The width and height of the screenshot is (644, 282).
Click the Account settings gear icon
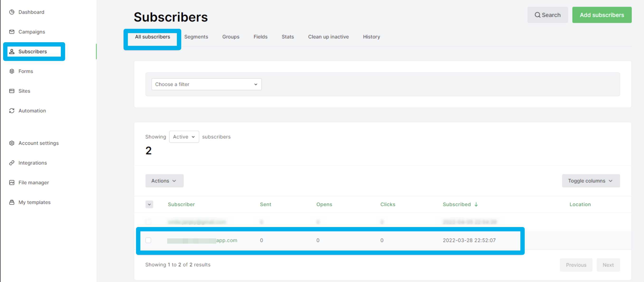click(12, 143)
